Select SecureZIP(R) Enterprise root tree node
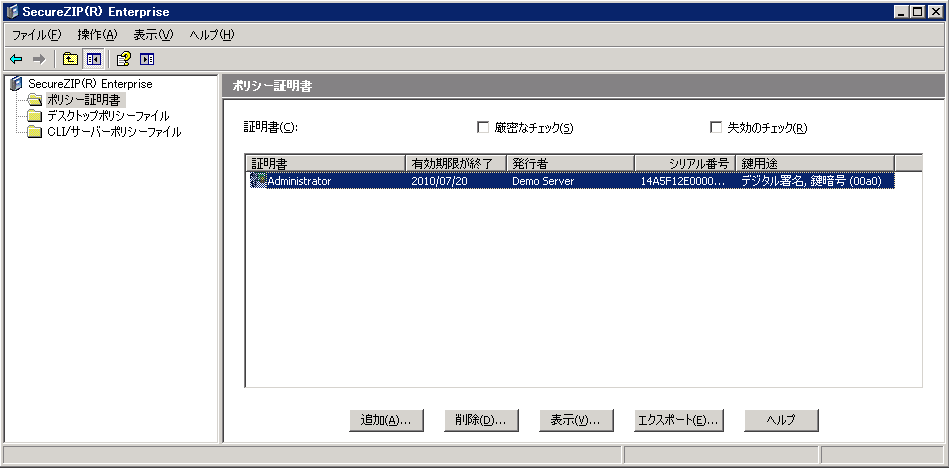The width and height of the screenshot is (949, 468). [90, 84]
